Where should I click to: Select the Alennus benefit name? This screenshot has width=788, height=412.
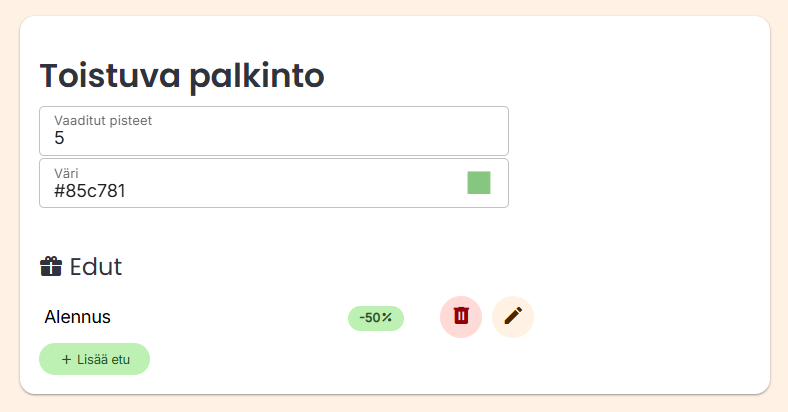[x=77, y=317]
